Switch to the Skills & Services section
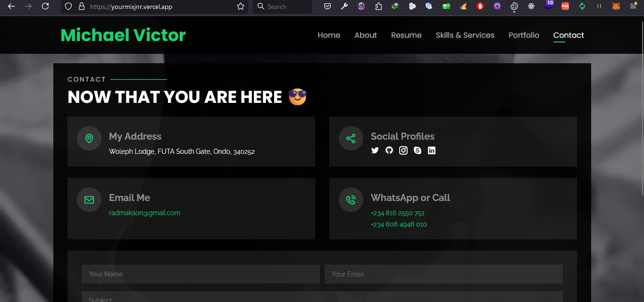644x302 pixels. coord(465,35)
